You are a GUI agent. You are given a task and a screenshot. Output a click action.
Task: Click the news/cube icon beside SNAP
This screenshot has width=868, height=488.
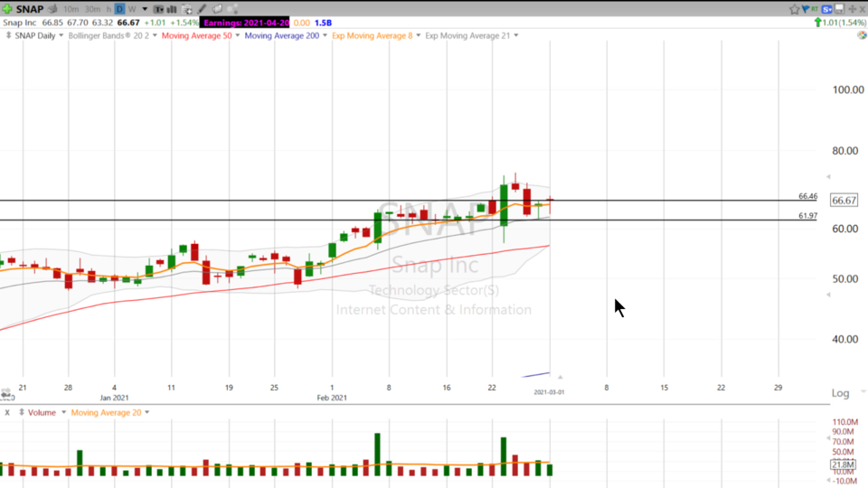click(x=52, y=9)
